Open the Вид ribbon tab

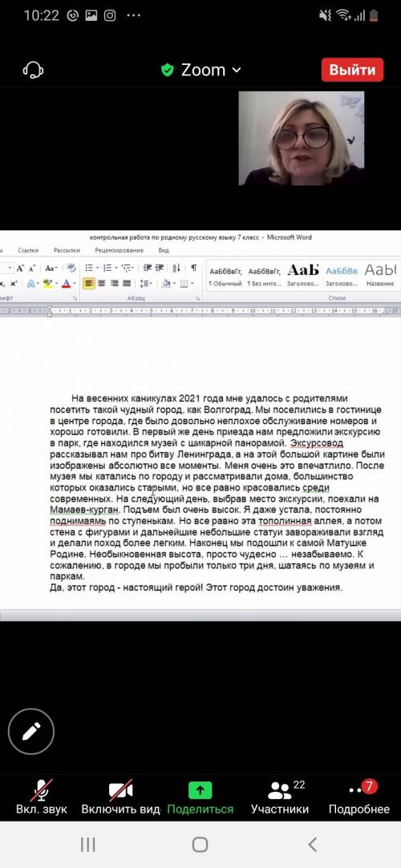[164, 250]
